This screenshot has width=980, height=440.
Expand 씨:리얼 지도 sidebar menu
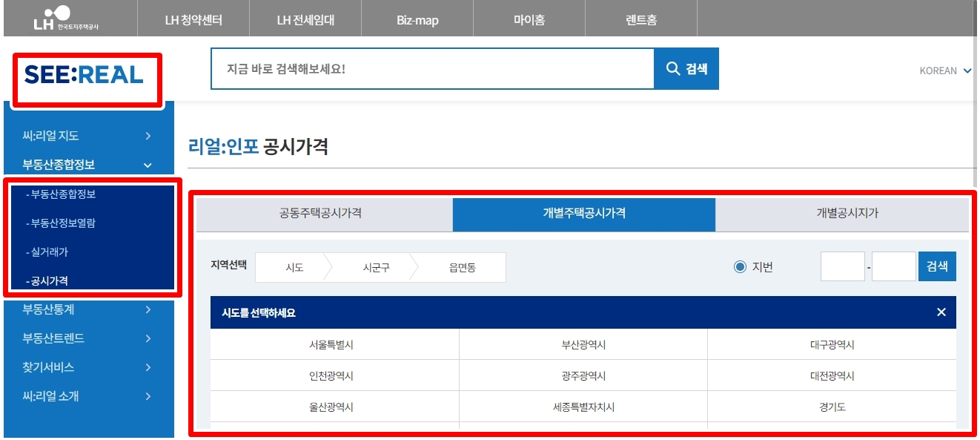88,136
